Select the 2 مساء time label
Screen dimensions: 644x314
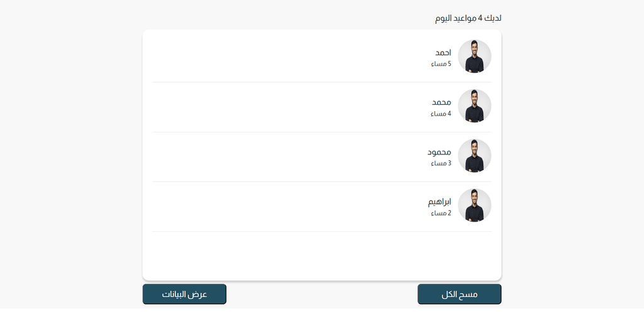(441, 213)
